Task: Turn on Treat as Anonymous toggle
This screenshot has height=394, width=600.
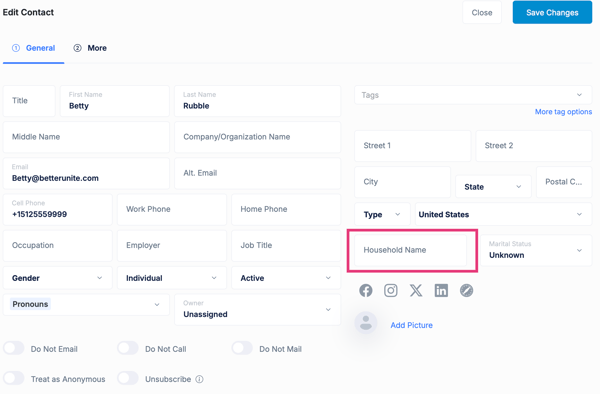Action: 14,378
